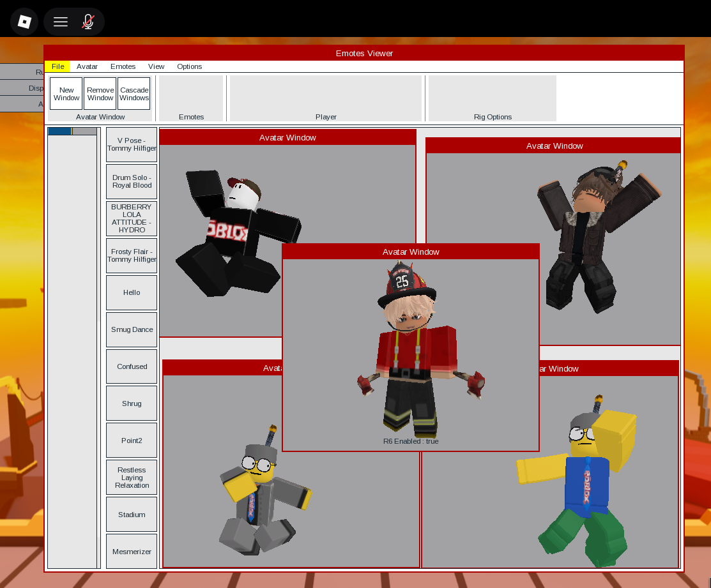Select top-left Avatar Window title bar
This screenshot has height=588, width=711.
tap(287, 137)
